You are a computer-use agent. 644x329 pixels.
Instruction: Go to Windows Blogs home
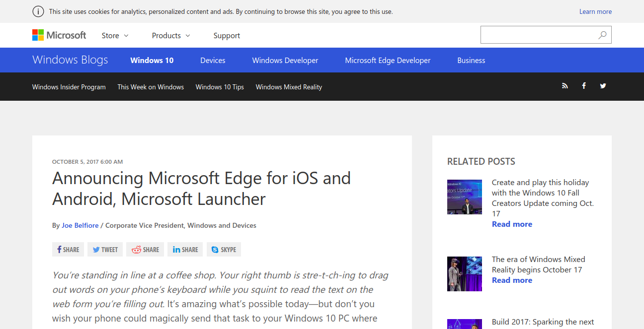tap(70, 60)
